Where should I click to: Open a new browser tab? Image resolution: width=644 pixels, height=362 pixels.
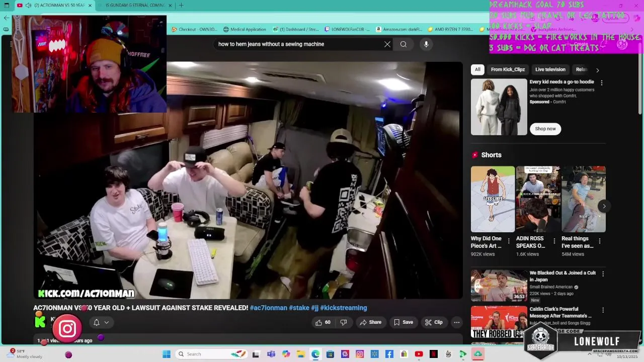tap(181, 6)
